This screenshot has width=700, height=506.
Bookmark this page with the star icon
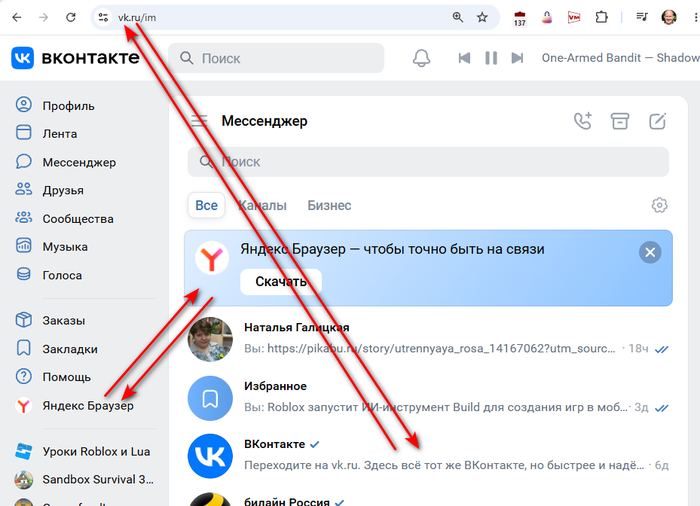pos(482,17)
